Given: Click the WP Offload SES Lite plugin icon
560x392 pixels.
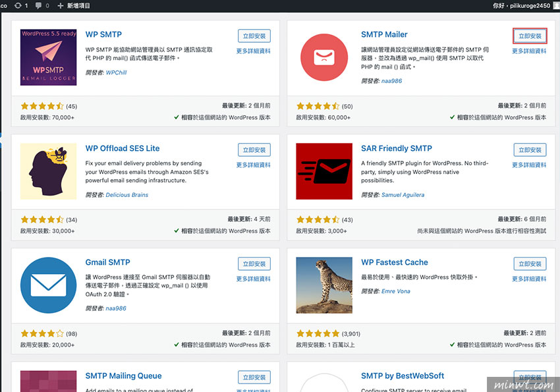Looking at the screenshot, I should tap(48, 171).
